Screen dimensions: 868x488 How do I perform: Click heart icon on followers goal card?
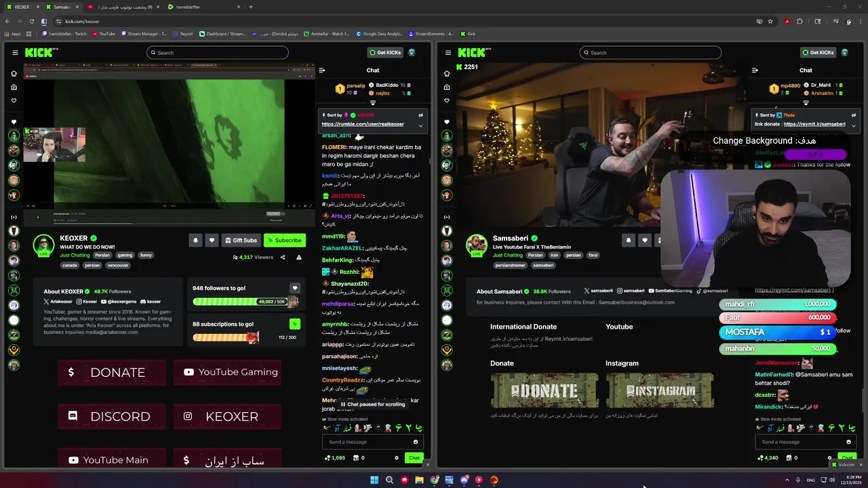pyautogui.click(x=294, y=288)
